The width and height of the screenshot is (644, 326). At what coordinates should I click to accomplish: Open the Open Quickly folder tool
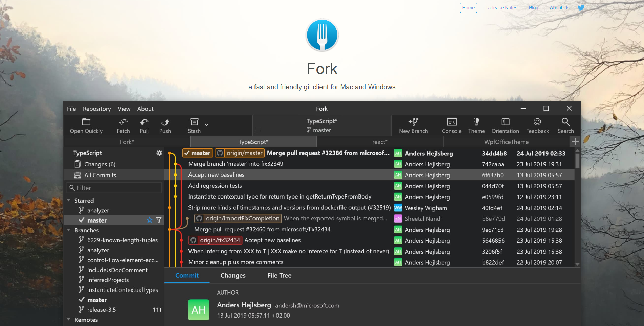click(86, 126)
